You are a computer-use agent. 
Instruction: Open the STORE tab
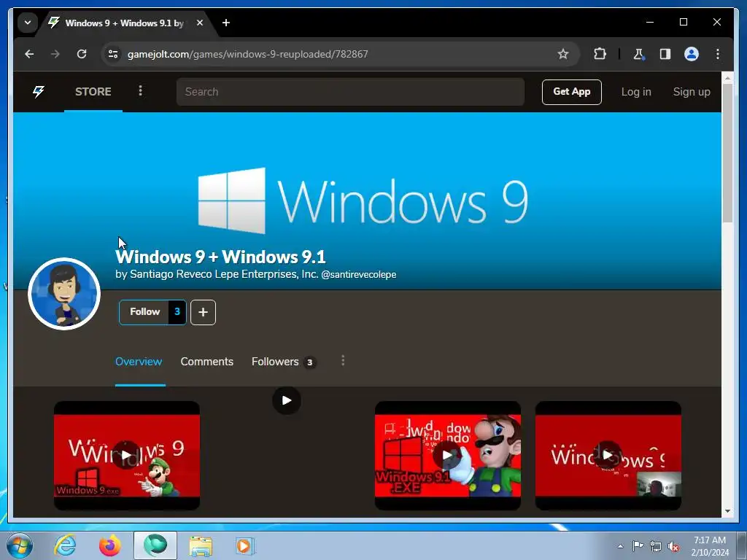tap(93, 91)
